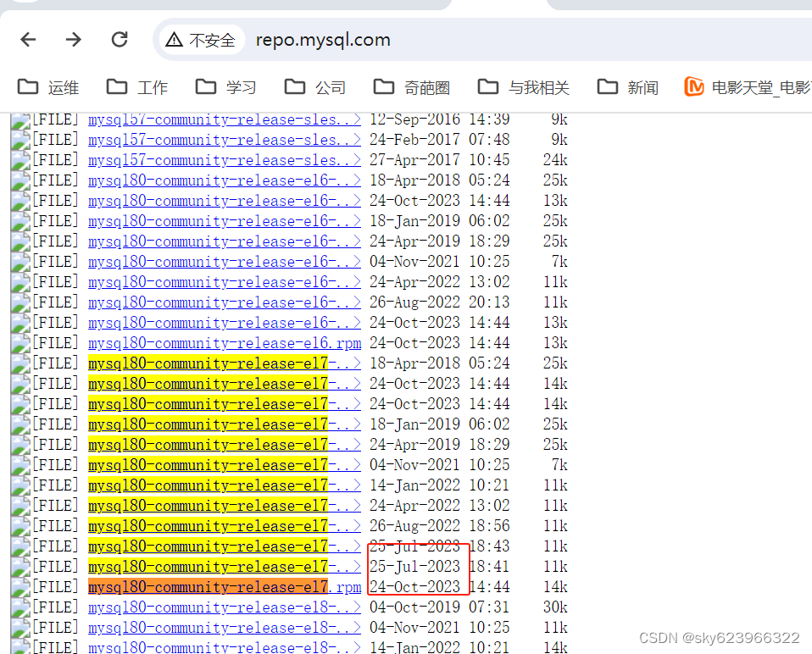The image size is (812, 654).
Task: Open highlighted el7 link dated 26-Aug-2022
Action: pos(225,526)
